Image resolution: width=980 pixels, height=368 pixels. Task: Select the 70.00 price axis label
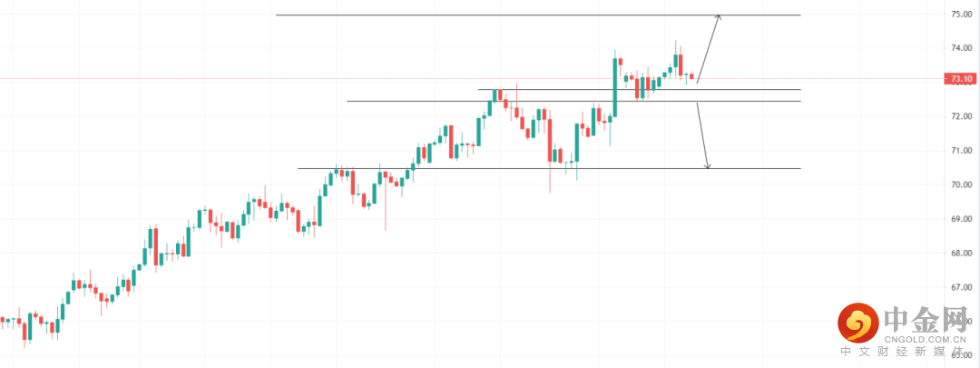pyautogui.click(x=962, y=184)
